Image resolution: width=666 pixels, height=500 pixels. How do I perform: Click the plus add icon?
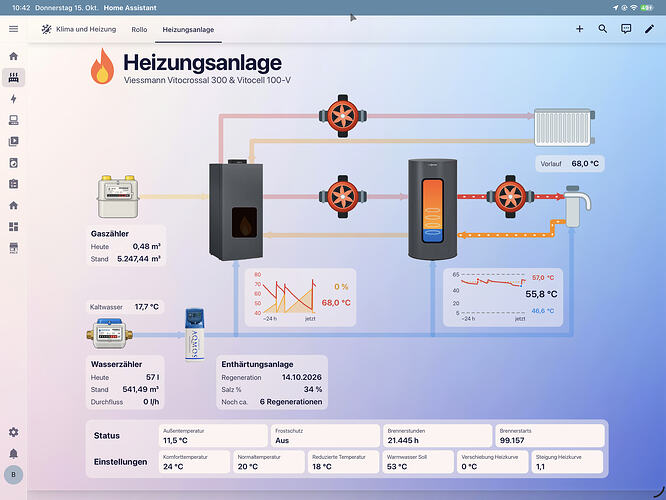(x=579, y=29)
